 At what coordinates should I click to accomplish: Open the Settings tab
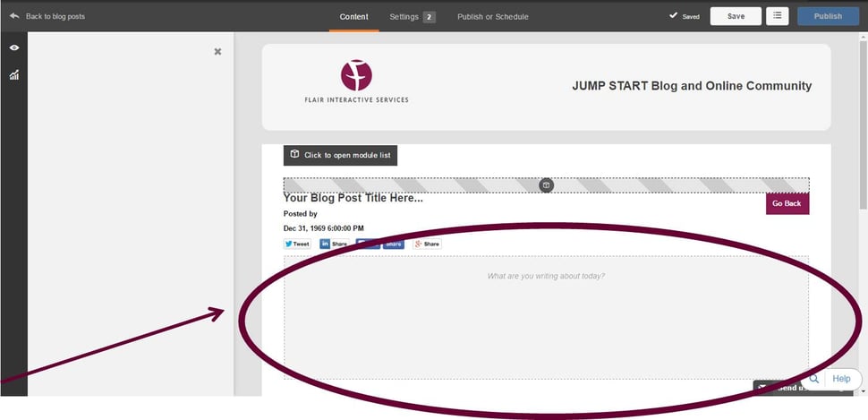412,16
